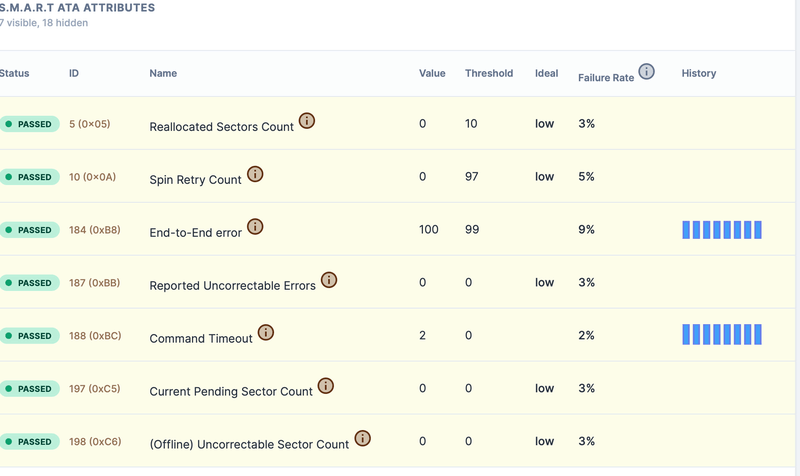Image resolution: width=800 pixels, height=476 pixels.
Task: Click the 'Reported Uncorrectable Errors' name
Action: (x=233, y=286)
